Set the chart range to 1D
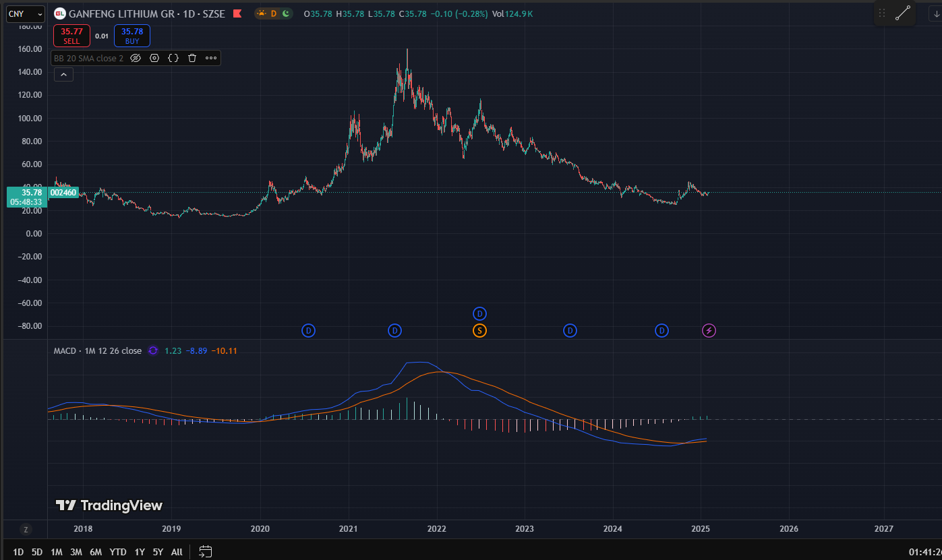 point(18,552)
